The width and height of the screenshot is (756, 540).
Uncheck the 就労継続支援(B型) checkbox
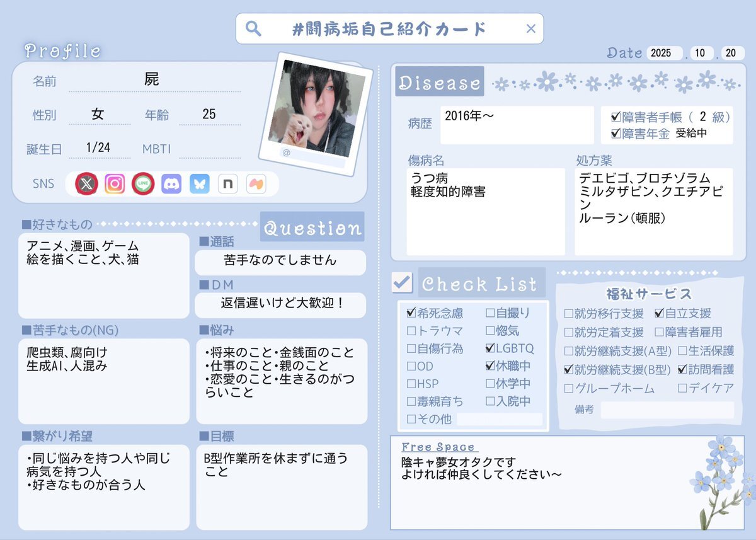[568, 369]
